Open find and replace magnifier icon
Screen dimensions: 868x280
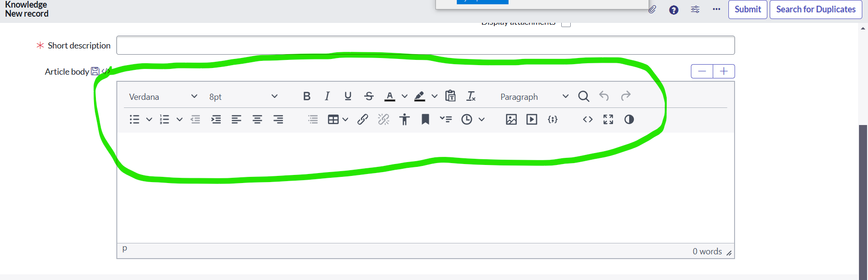coord(584,96)
